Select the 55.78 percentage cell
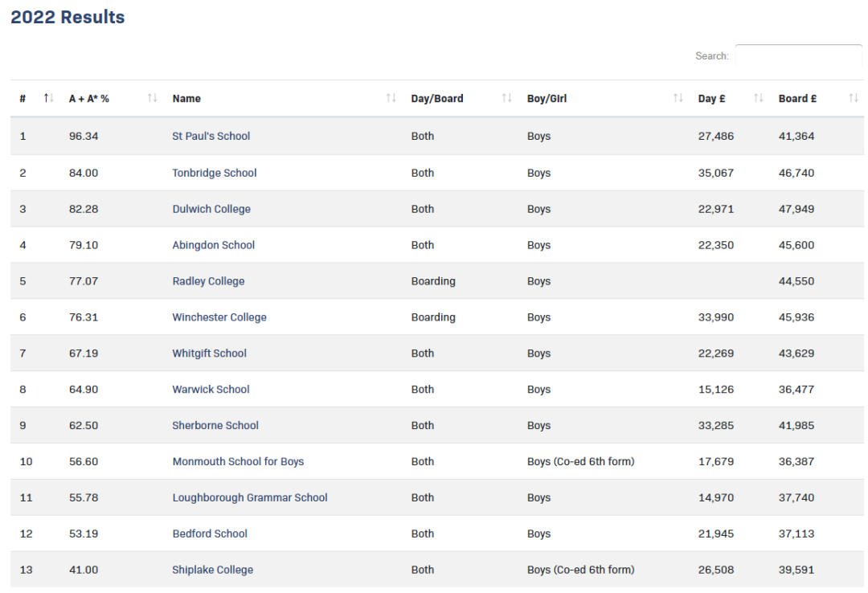868x593 pixels. (x=84, y=497)
